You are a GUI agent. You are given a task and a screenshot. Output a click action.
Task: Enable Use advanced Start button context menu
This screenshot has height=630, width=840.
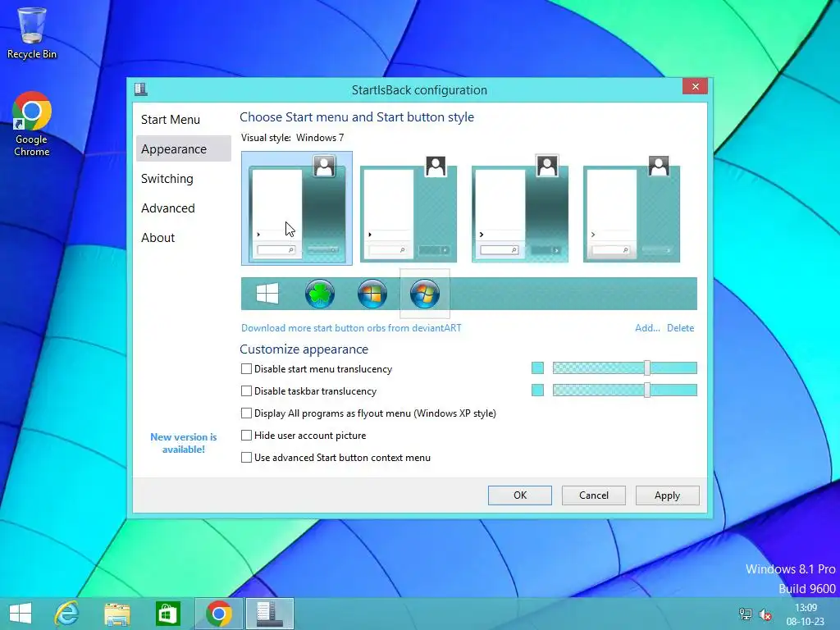tap(246, 458)
